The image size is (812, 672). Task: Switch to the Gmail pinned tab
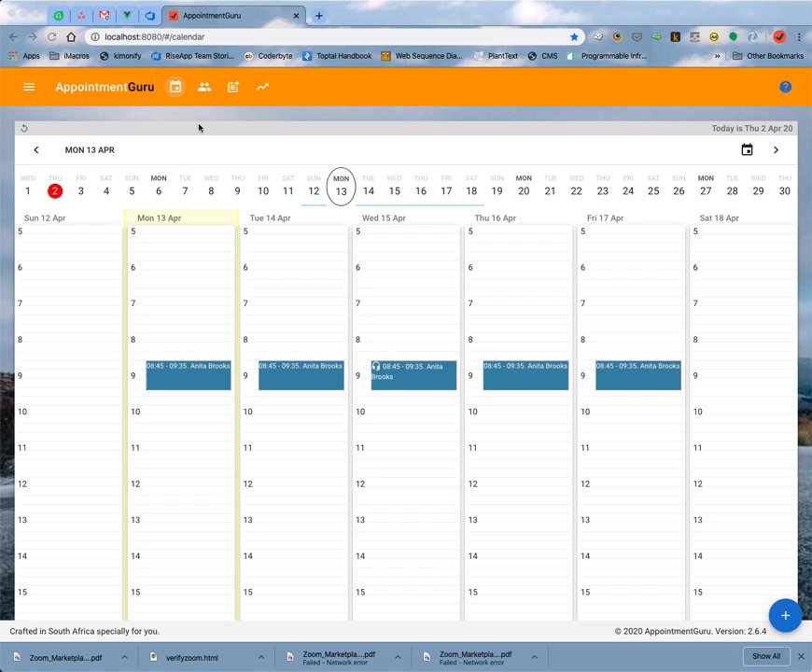point(105,16)
